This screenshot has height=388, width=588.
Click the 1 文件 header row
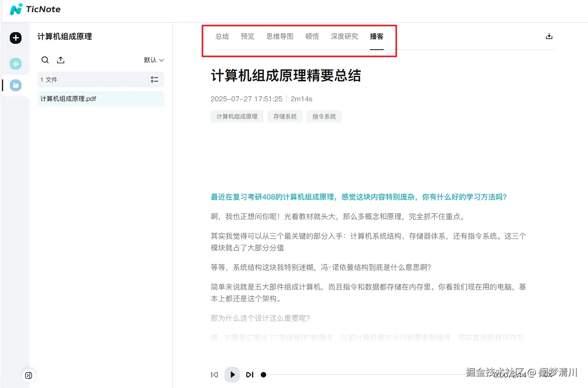tap(101, 79)
